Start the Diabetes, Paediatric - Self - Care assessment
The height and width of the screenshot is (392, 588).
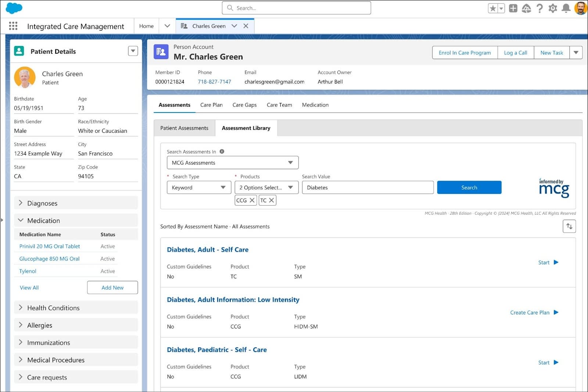548,362
